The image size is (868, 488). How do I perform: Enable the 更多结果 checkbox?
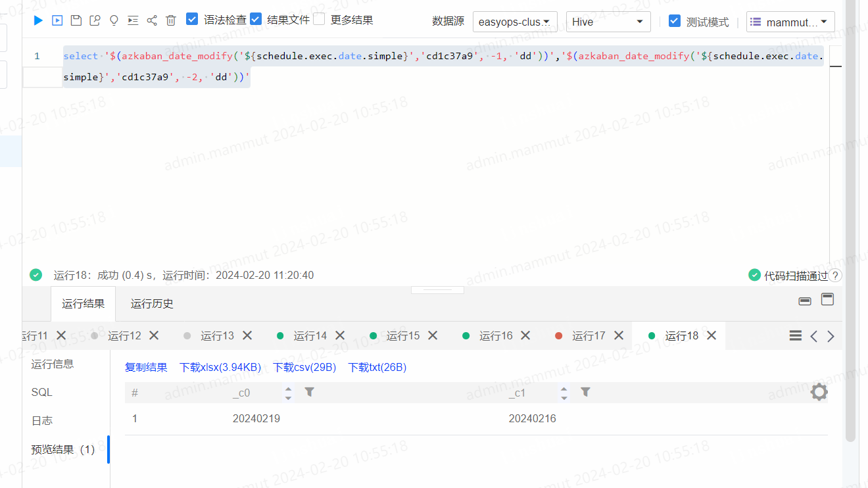pyautogui.click(x=319, y=19)
